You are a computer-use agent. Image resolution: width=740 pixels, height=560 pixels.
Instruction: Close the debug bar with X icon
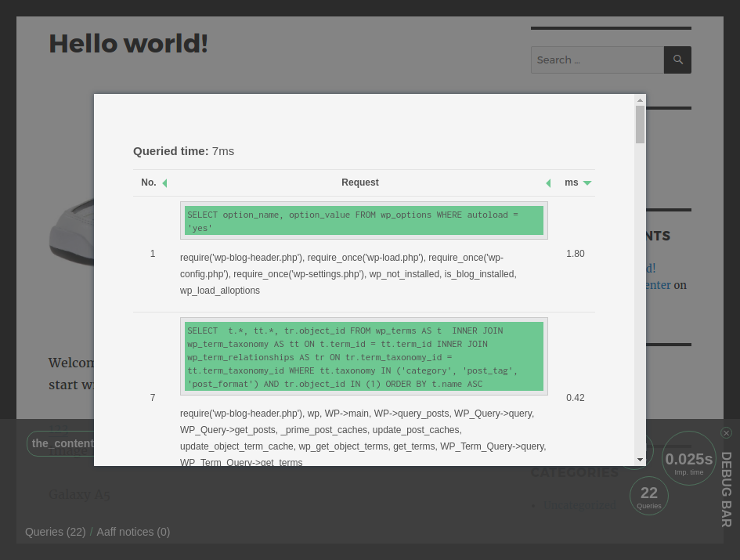pyautogui.click(x=727, y=433)
